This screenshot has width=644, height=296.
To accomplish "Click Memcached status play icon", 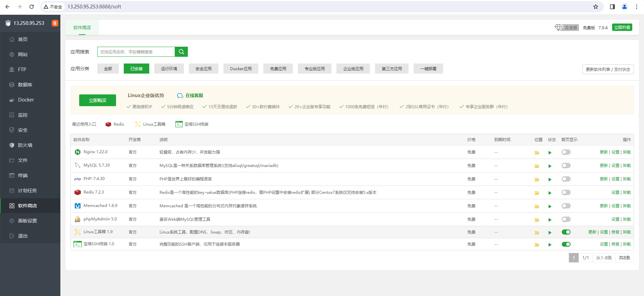I will coord(550,206).
